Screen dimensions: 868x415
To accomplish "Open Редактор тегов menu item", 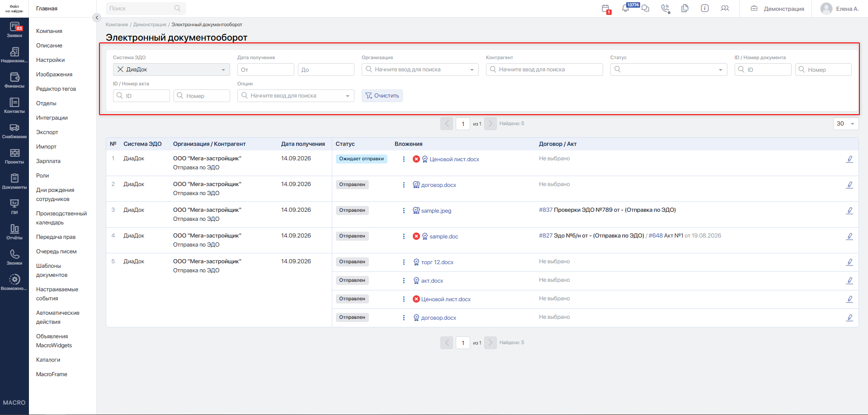I will tap(56, 89).
